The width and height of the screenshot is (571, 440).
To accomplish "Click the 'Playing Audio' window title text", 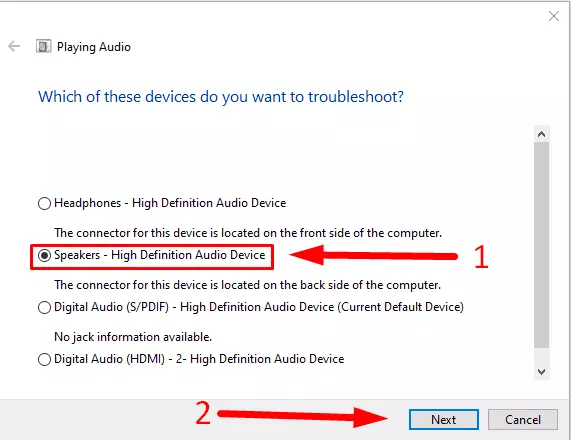I will (x=94, y=47).
